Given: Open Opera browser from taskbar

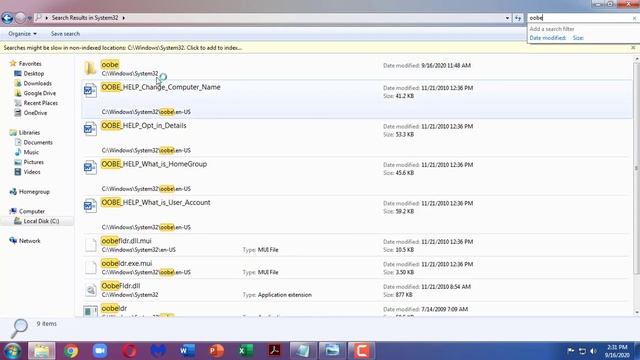Looking at the screenshot, I should coord(129,351).
